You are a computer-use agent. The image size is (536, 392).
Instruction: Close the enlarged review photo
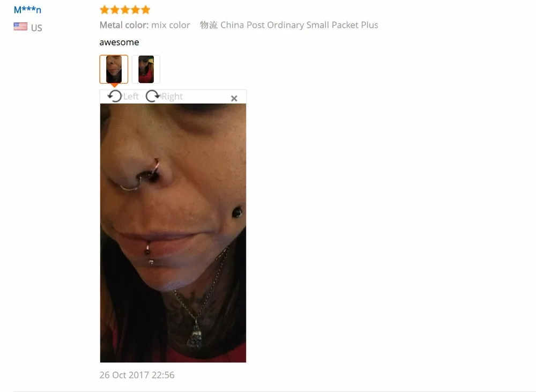[x=234, y=99]
